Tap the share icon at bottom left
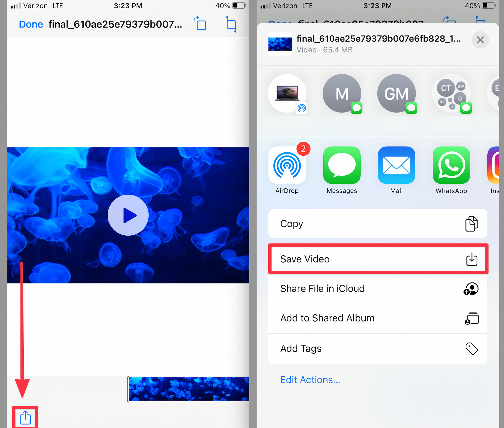The image size is (504, 428). (25, 417)
